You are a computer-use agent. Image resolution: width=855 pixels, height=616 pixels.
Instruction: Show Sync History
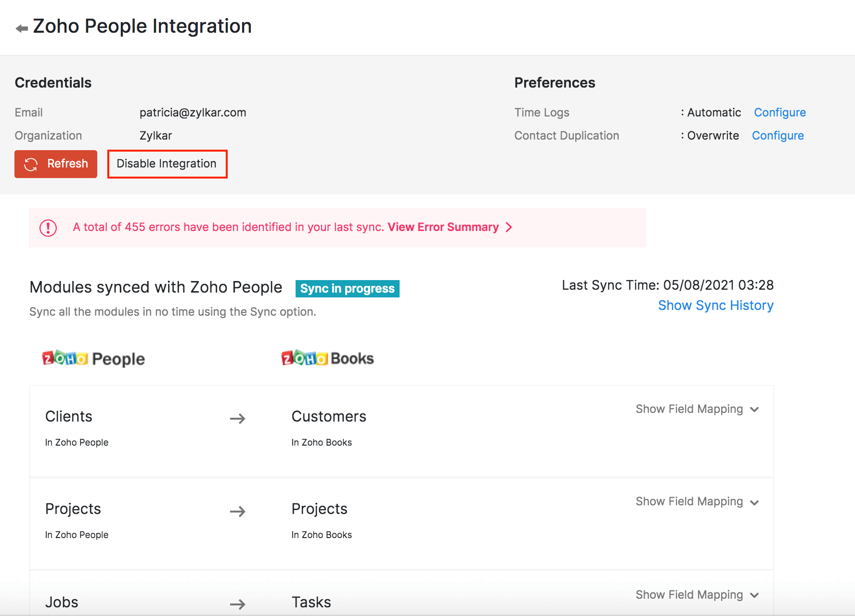pyautogui.click(x=715, y=305)
